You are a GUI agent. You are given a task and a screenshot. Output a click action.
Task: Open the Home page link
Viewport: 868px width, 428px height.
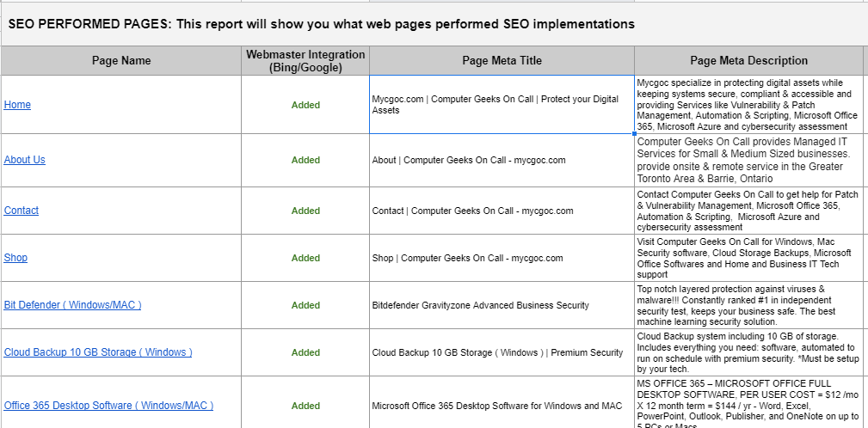click(x=17, y=105)
